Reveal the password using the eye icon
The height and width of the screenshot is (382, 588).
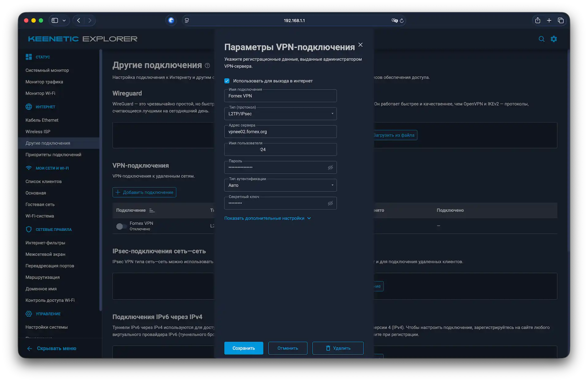coord(330,167)
